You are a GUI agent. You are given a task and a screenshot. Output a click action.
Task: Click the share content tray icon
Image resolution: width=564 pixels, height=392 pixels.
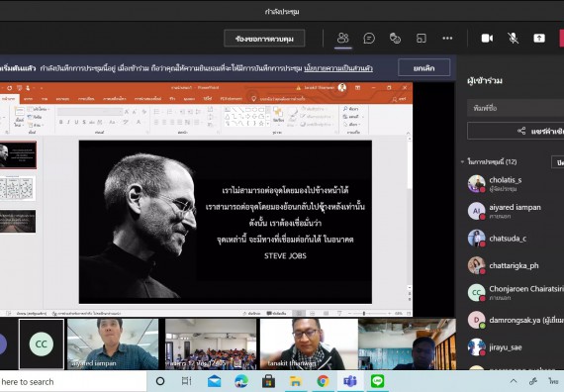[539, 38]
